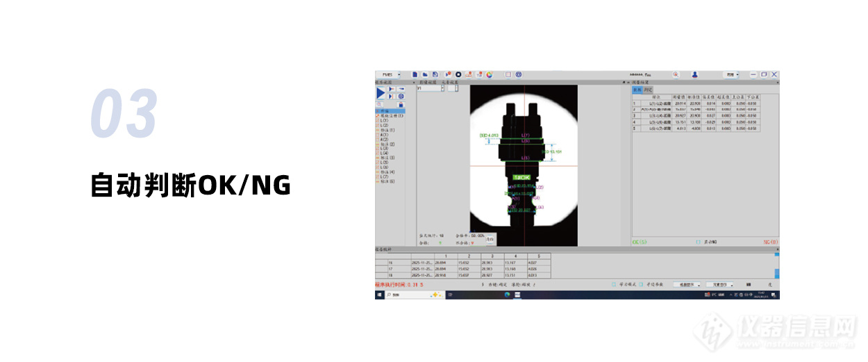Screen dimensions: 868x362
Task: Toggle the checkbox between OK(5) and NG(0)
Action: (x=698, y=242)
